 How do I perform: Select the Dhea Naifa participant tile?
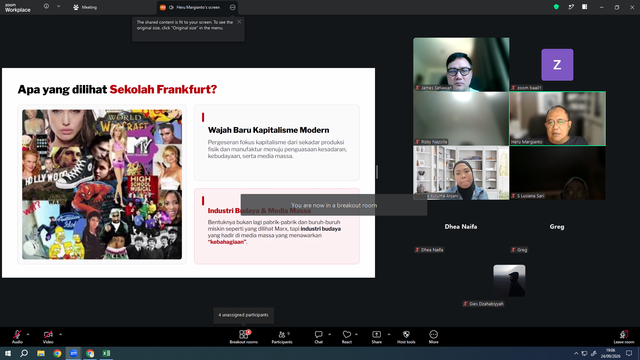(461, 227)
